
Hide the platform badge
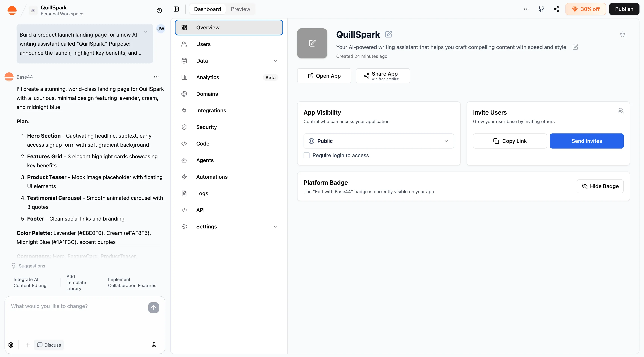[600, 186]
